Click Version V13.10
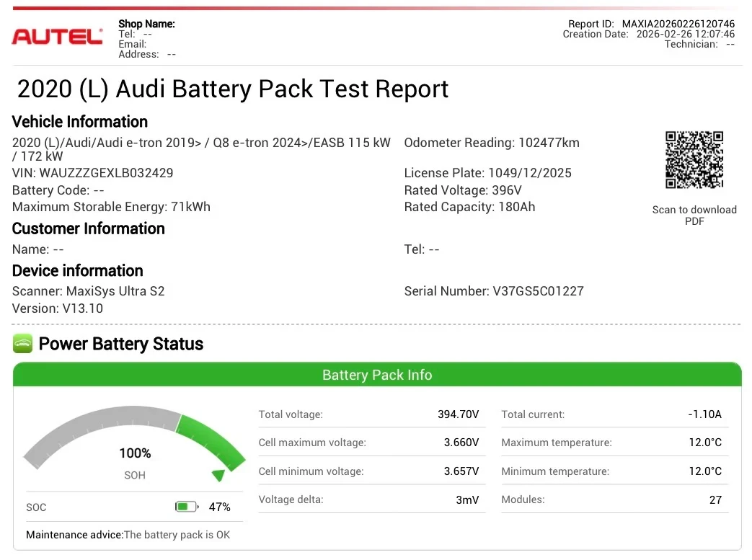 pyautogui.click(x=58, y=308)
